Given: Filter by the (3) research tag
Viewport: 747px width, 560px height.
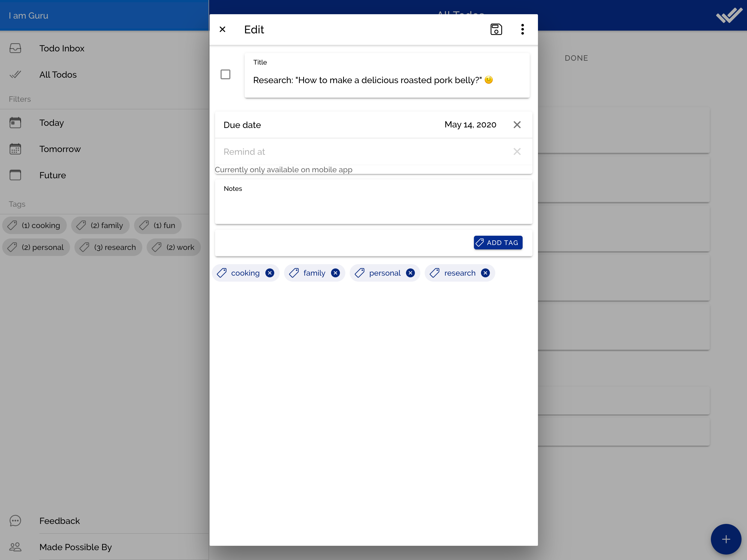Looking at the screenshot, I should (108, 247).
